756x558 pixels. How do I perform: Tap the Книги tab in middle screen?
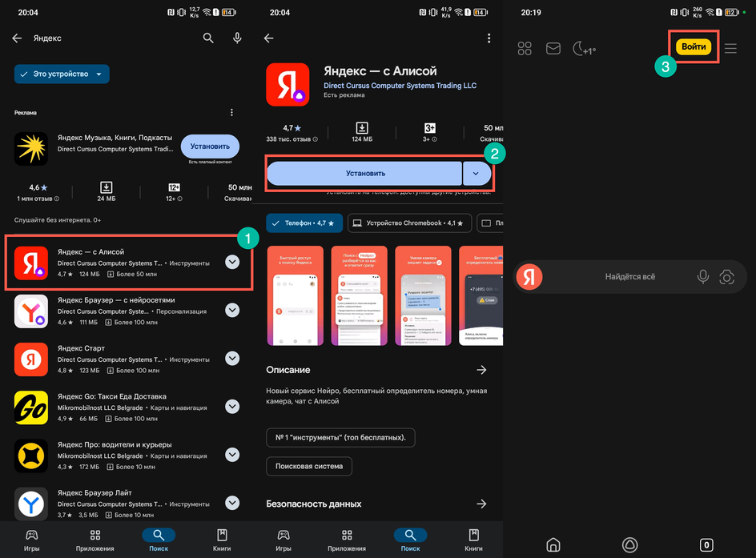[474, 540]
